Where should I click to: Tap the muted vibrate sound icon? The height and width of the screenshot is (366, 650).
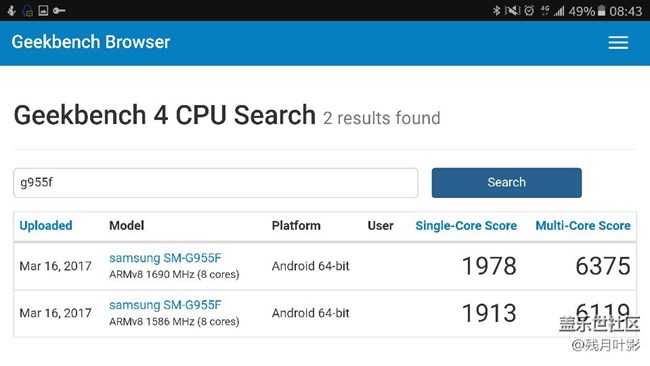(512, 11)
